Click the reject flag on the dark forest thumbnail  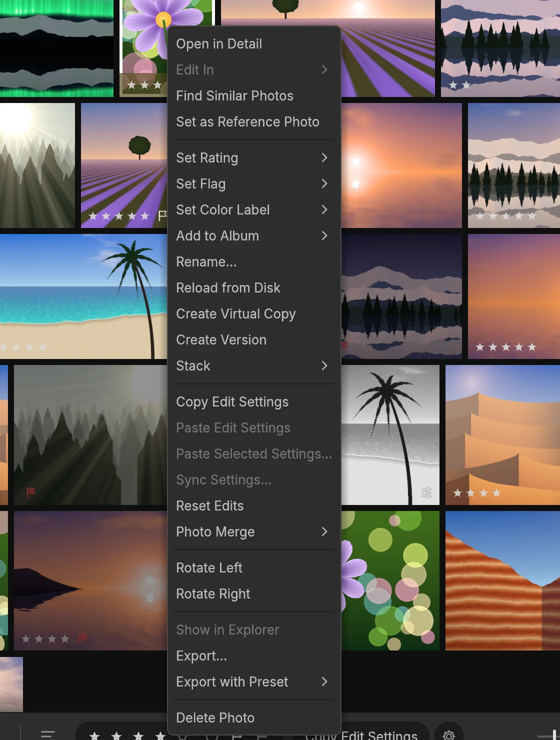pos(30,492)
